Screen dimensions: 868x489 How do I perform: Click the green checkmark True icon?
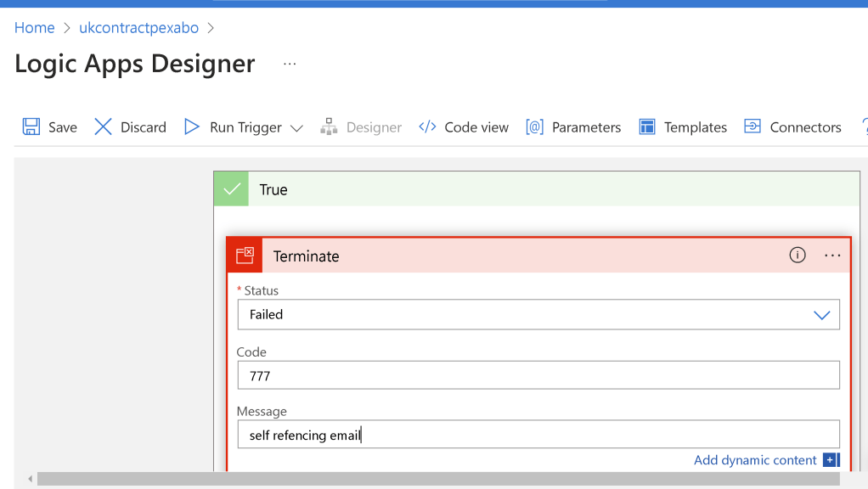coord(231,189)
